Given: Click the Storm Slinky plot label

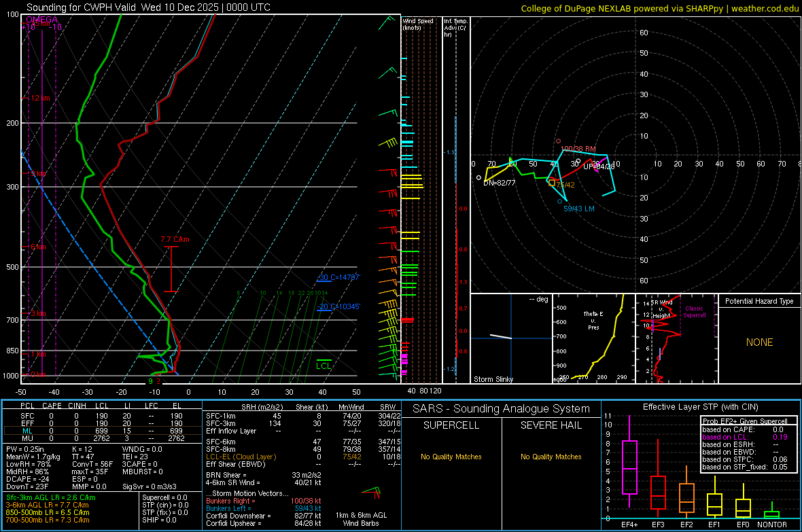Looking at the screenshot, I should coord(493,379).
